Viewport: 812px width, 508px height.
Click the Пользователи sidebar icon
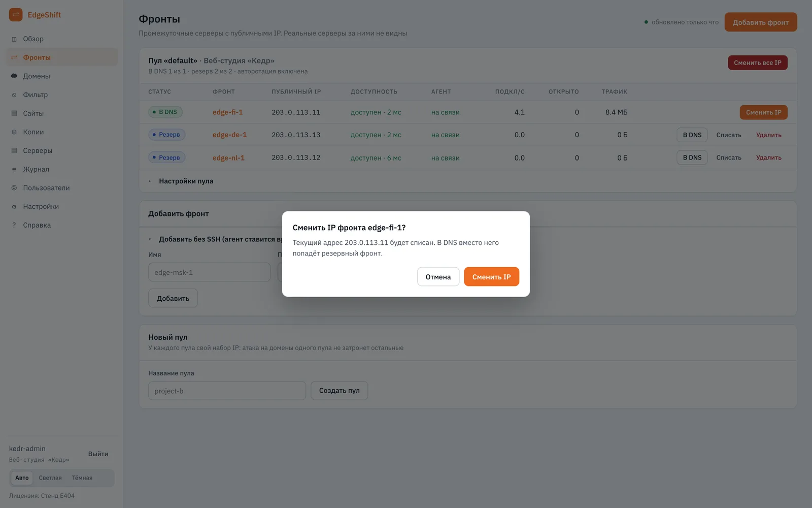pyautogui.click(x=14, y=188)
